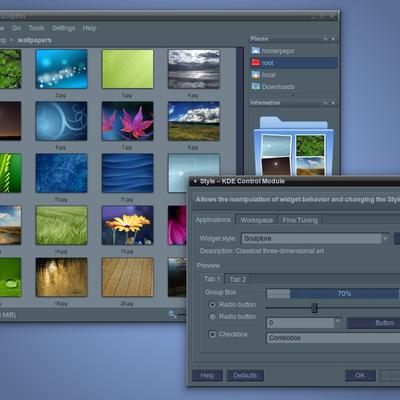Click the breadcrumb arrow before wallpapers
The width and height of the screenshot is (400, 400).
pos(11,40)
